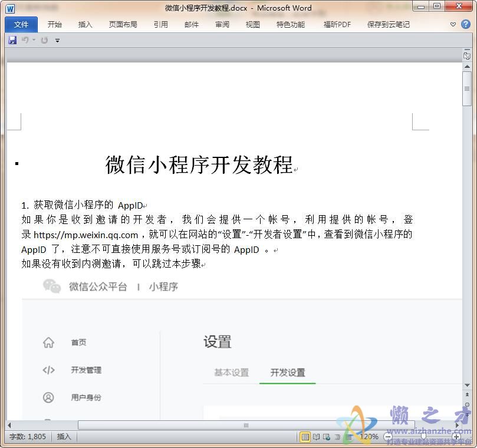
Task: Click the vertical scrollbar down arrow
Action: pos(467,386)
